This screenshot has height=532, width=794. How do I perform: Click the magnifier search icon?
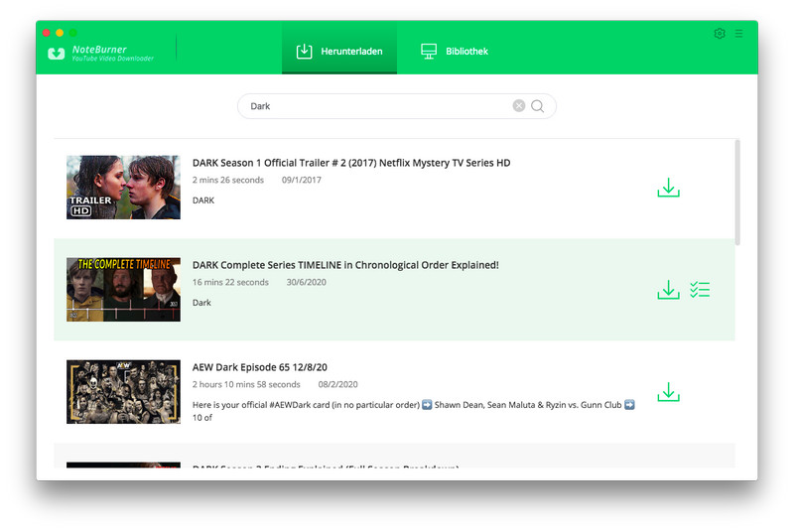coord(537,106)
